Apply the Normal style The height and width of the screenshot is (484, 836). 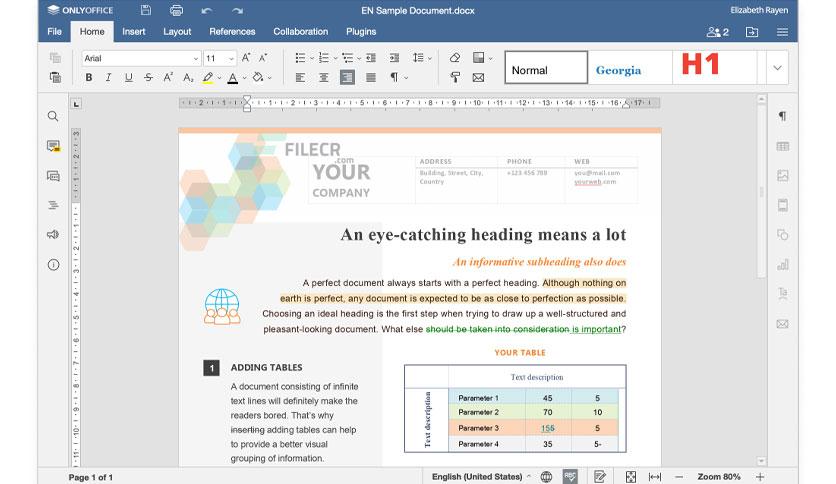point(546,68)
